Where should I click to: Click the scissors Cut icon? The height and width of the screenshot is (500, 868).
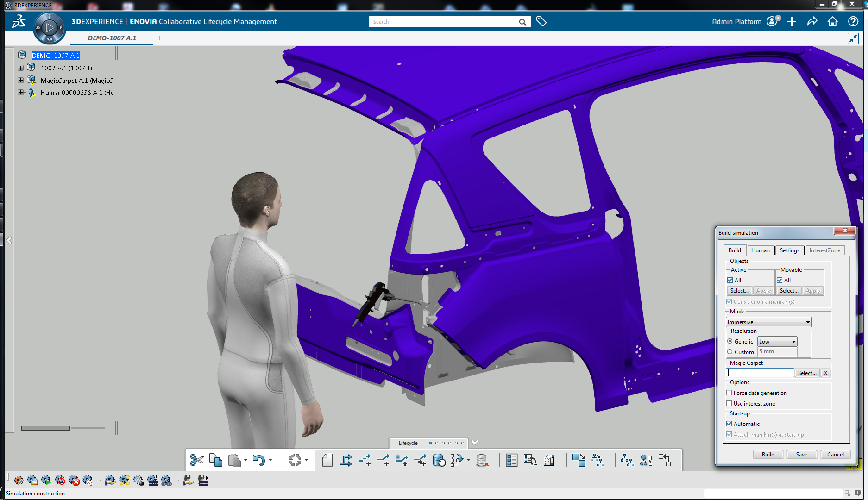click(197, 460)
